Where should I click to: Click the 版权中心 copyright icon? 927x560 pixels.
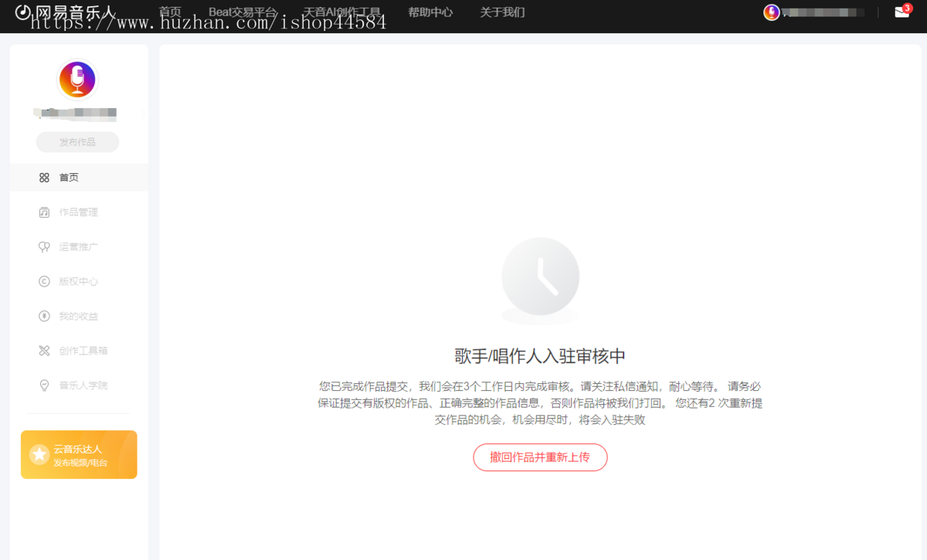click(x=44, y=281)
